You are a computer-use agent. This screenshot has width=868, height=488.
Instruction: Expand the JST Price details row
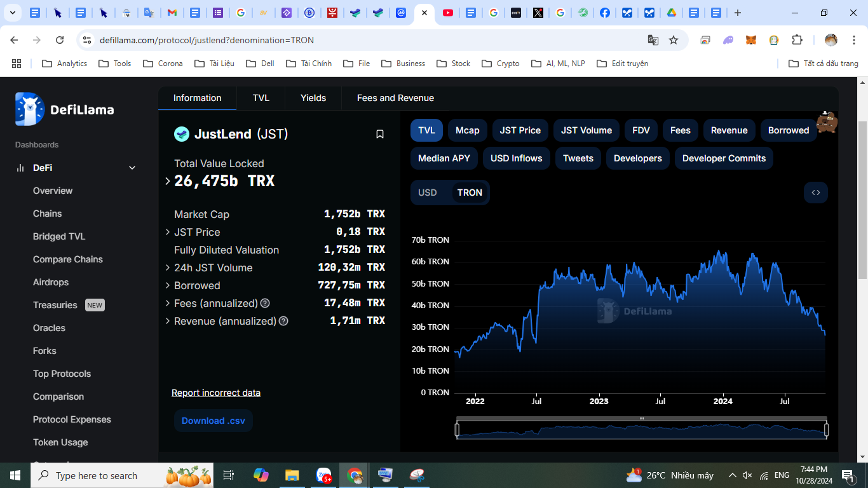(x=168, y=232)
